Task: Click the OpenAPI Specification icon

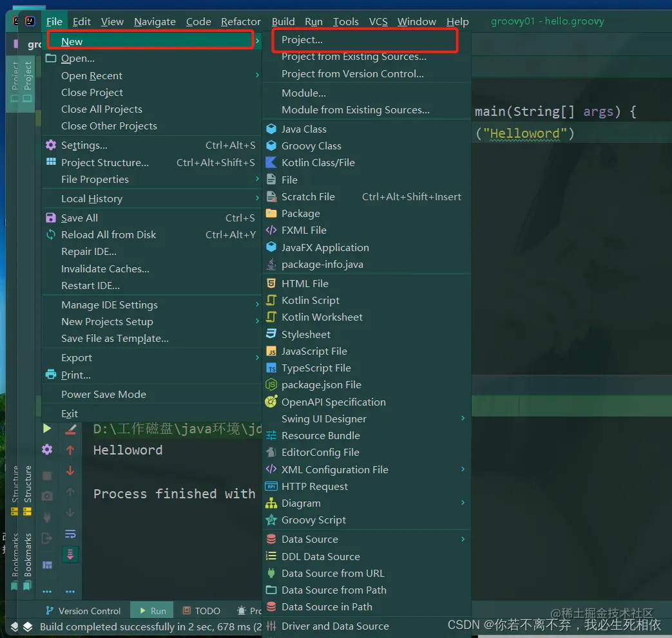Action: tap(271, 402)
